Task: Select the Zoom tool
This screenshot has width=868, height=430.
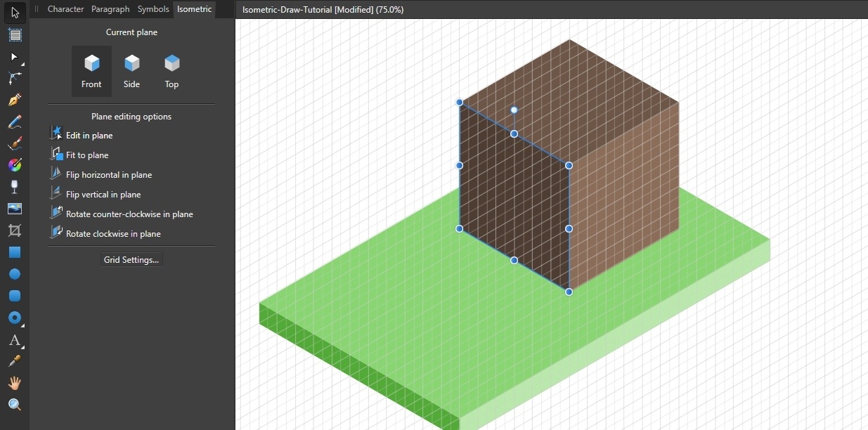Action: (x=14, y=404)
